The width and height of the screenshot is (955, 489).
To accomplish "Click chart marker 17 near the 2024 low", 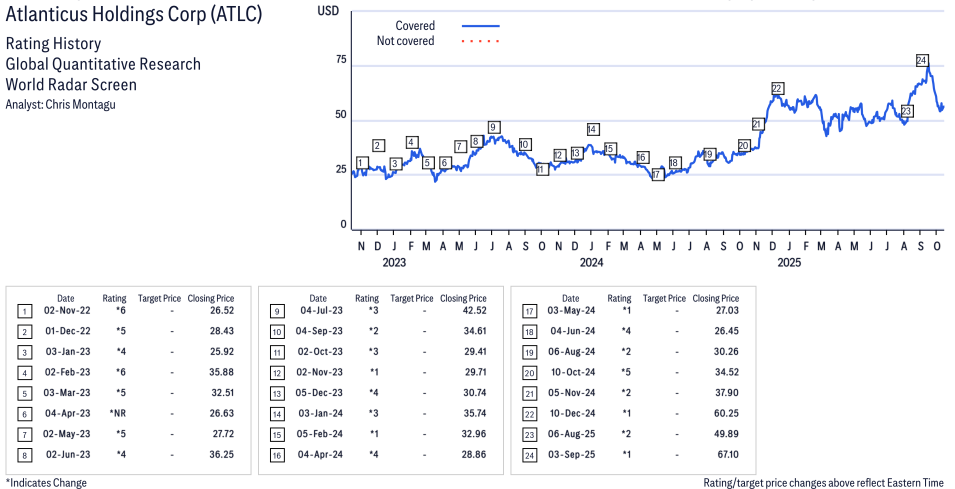I will [x=657, y=174].
